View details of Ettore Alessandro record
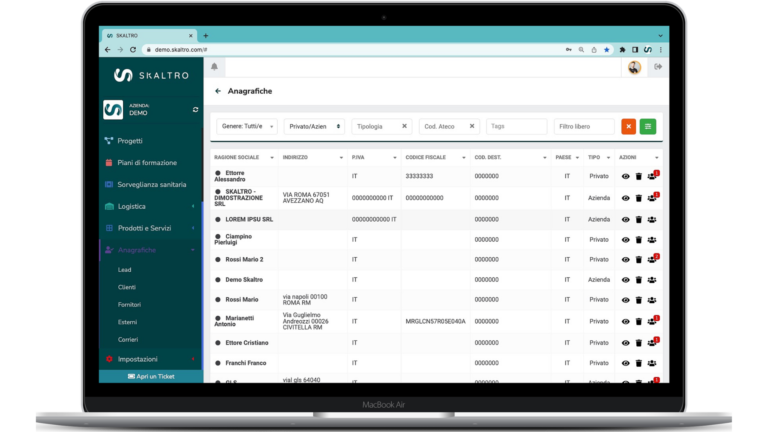Viewport: 768px width, 432px height. [x=625, y=176]
